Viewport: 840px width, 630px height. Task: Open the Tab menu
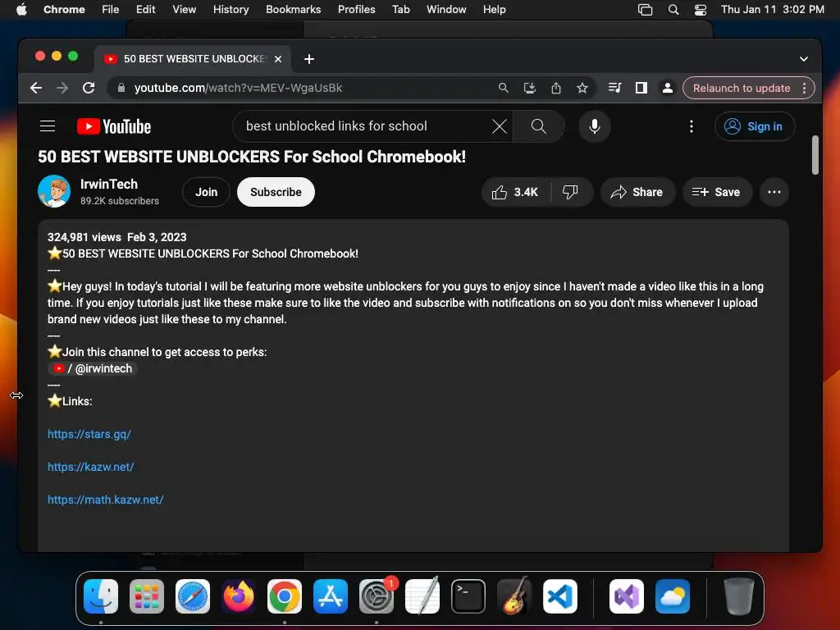[400, 10]
